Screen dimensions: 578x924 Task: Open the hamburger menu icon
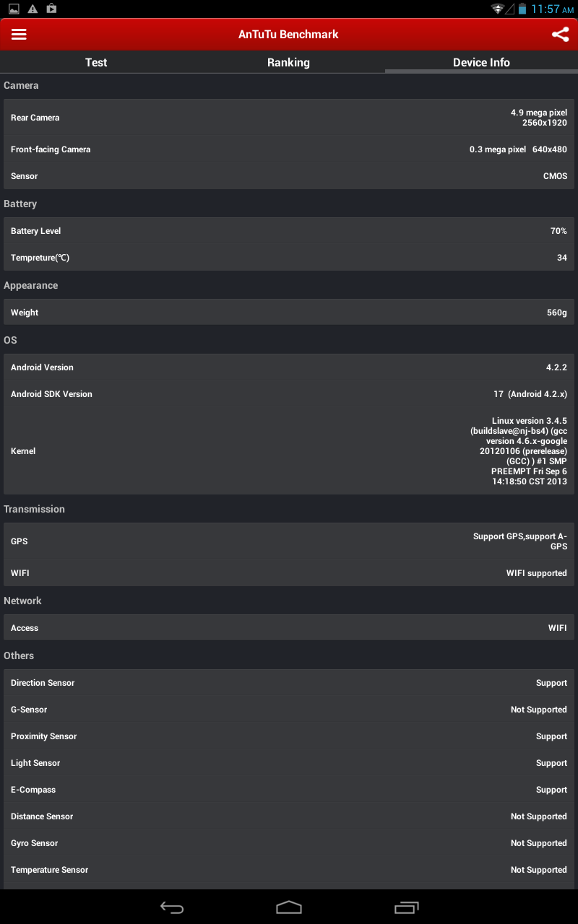click(19, 35)
